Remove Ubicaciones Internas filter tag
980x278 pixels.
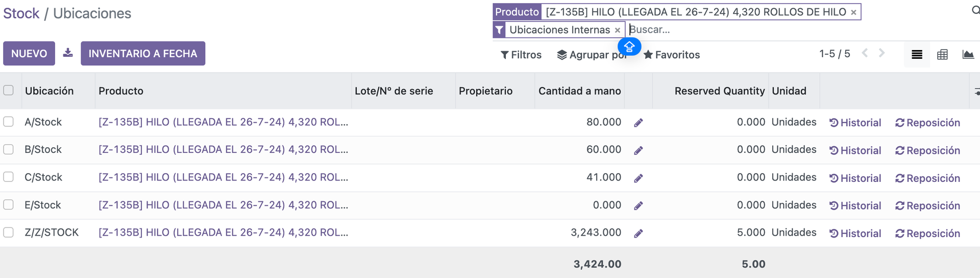618,30
